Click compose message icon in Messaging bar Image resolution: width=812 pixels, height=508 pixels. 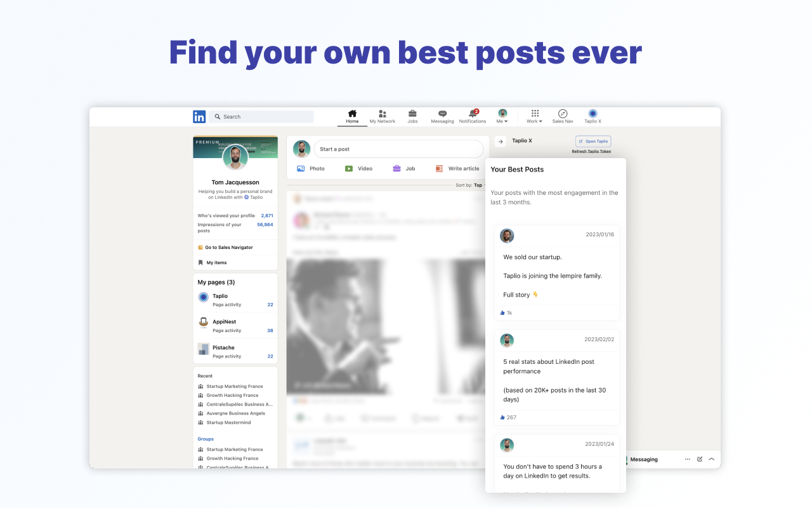(700, 459)
